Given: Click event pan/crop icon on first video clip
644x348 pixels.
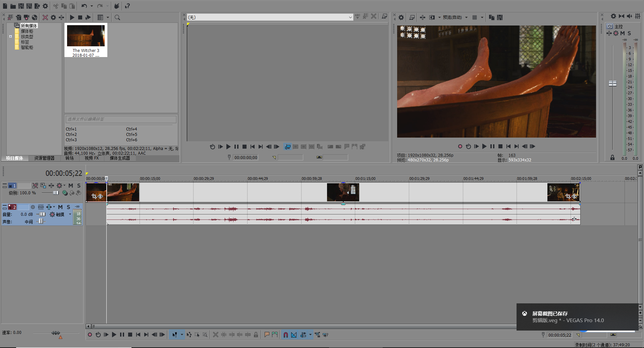Looking at the screenshot, I should pyautogui.click(x=94, y=196).
